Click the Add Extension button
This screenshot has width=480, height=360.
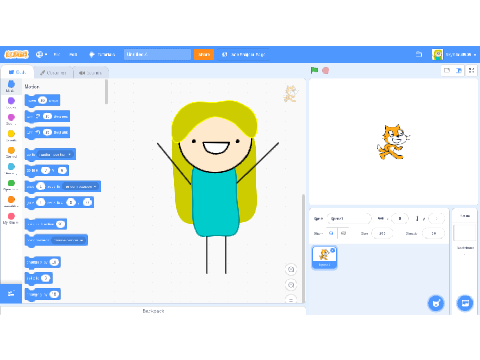click(x=11, y=293)
